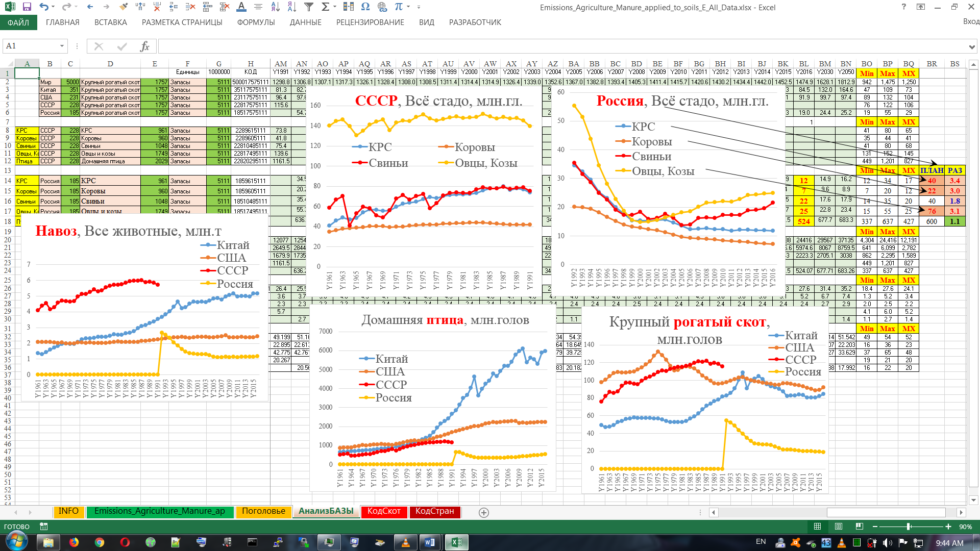980x551 pixels.
Task: Expand the formula bar with chevron
Action: click(x=971, y=47)
